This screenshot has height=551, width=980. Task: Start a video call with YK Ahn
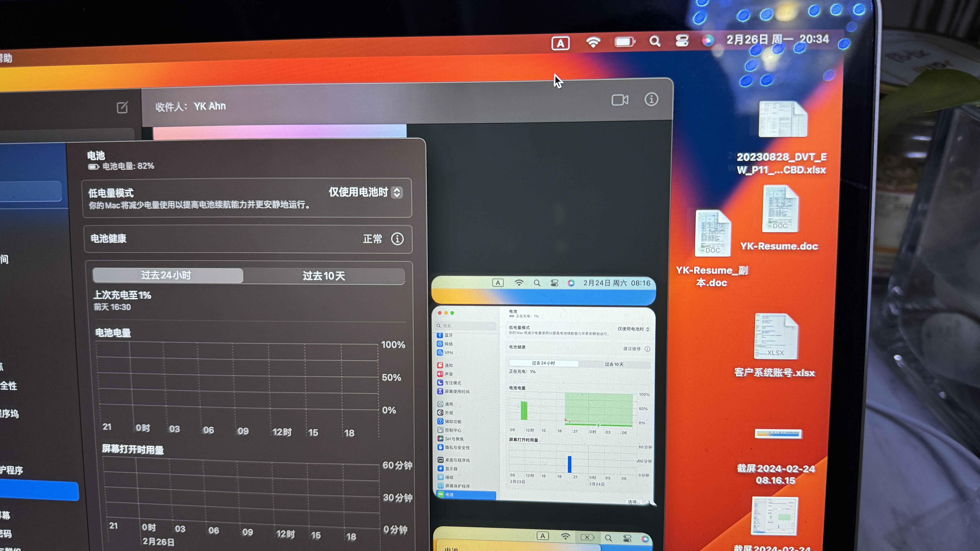(x=620, y=100)
